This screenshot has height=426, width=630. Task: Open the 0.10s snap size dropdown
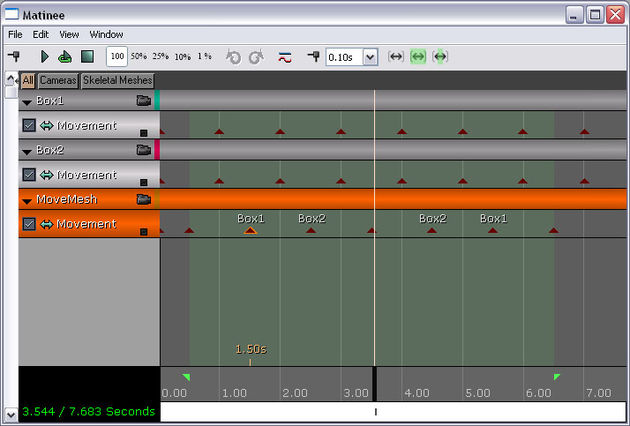click(370, 57)
